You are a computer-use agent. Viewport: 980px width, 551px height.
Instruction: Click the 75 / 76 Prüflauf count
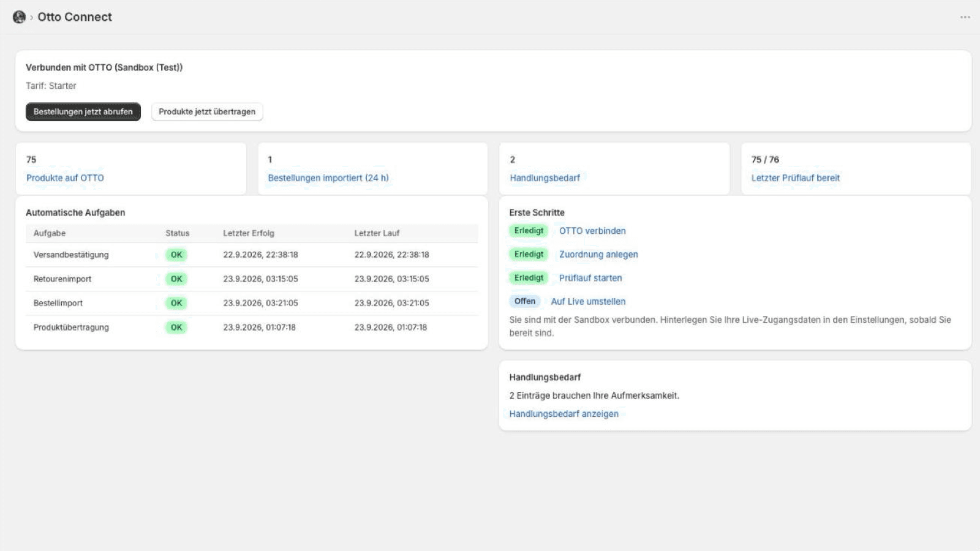765,159
